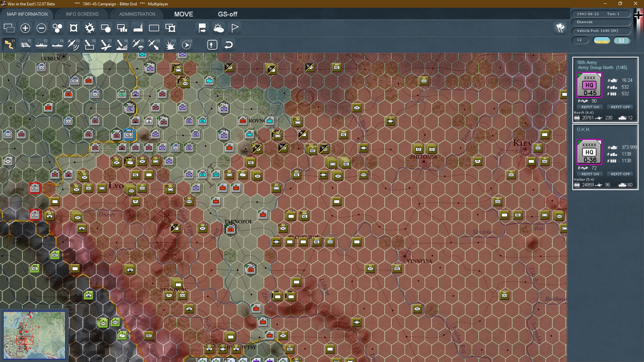Zoom in on the map
This screenshot has height=362, width=644.
[25, 28]
